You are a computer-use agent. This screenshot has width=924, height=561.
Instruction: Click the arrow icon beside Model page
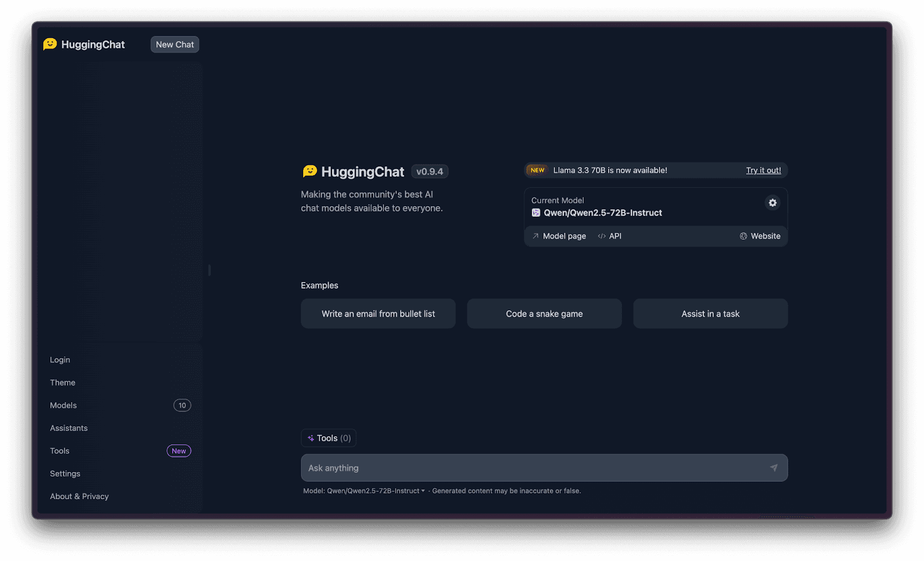pyautogui.click(x=535, y=236)
